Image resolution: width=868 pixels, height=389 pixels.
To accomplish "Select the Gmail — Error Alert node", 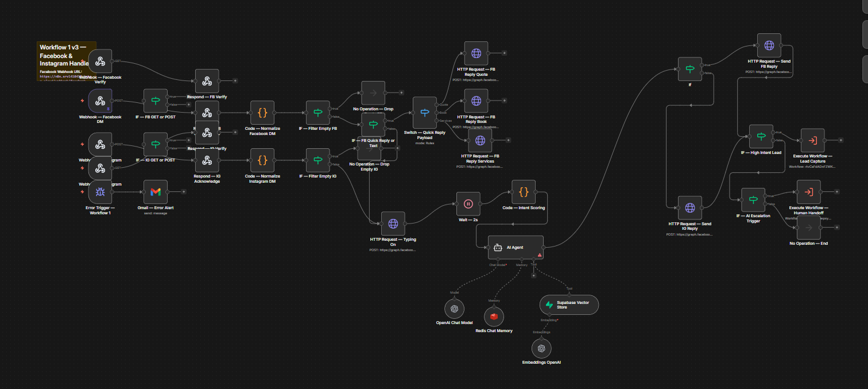I will pos(156,192).
